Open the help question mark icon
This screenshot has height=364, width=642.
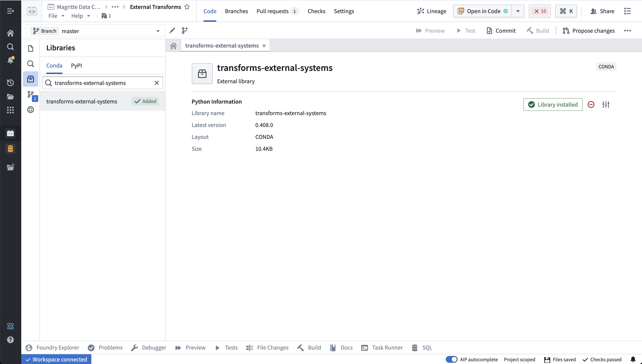click(10, 340)
